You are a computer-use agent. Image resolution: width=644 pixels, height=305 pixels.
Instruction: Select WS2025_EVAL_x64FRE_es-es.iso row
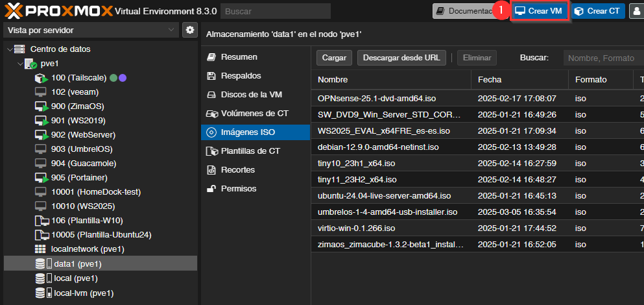pyautogui.click(x=477, y=131)
